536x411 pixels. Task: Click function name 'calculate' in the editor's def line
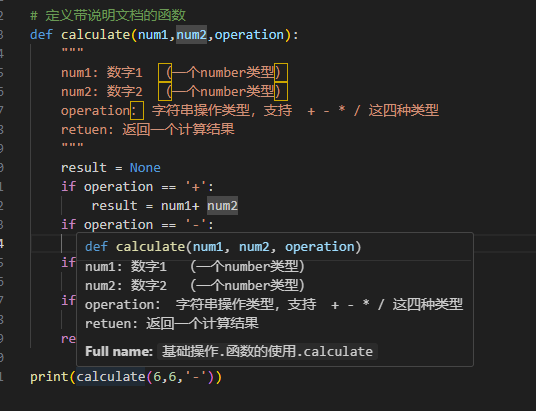[x=95, y=35]
